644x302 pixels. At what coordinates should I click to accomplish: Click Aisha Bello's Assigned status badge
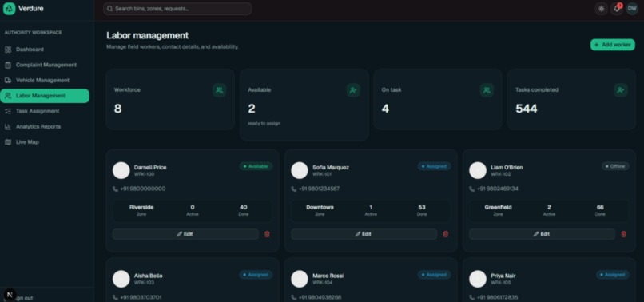coord(256,275)
